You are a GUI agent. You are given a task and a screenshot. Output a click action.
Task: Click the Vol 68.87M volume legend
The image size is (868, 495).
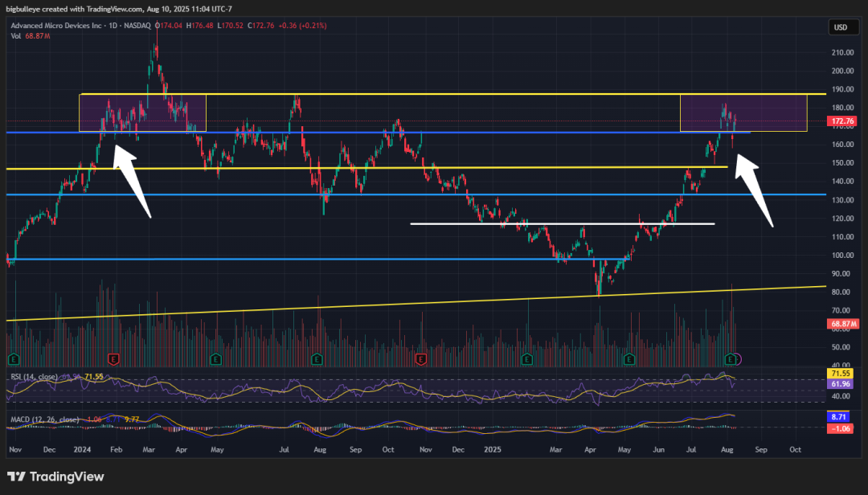31,36
